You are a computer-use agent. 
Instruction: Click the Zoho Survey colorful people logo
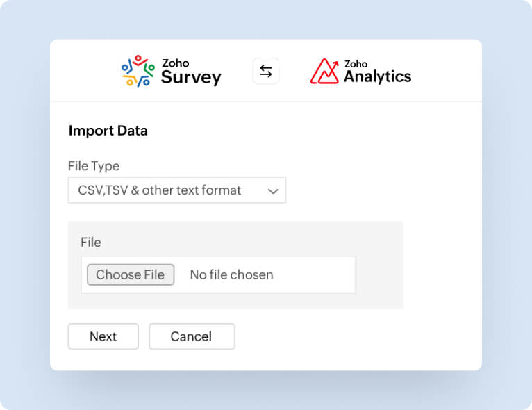coord(138,71)
